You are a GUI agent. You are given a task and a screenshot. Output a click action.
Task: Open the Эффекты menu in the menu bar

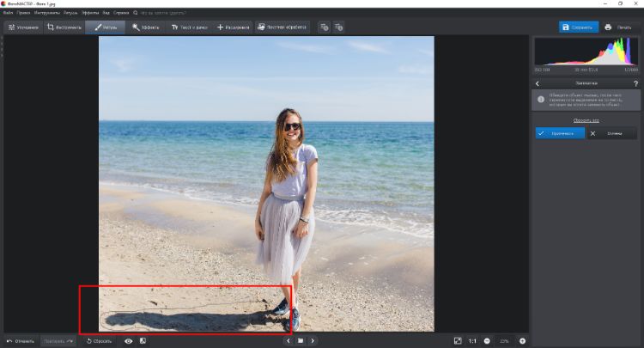90,13
